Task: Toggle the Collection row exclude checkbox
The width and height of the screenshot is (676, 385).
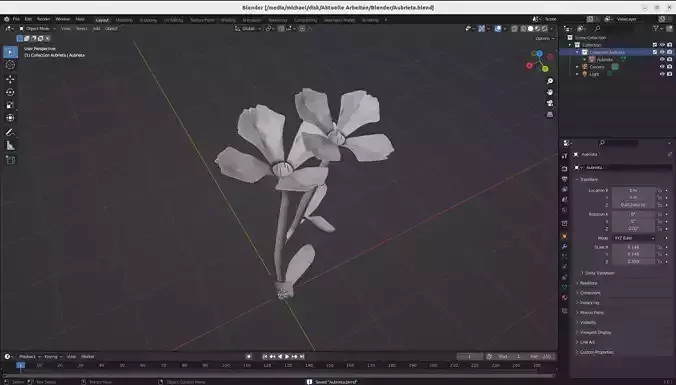Action: click(x=655, y=45)
